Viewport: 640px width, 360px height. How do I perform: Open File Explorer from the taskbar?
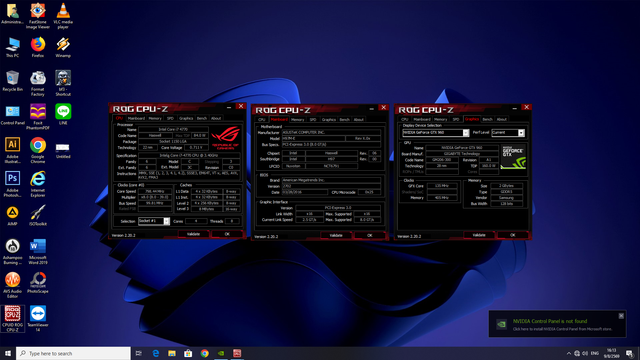[172, 353]
